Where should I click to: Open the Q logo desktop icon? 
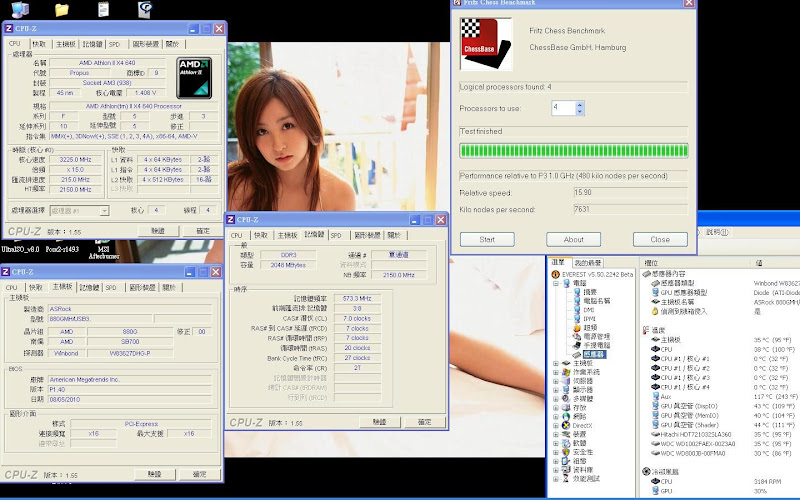(144, 9)
